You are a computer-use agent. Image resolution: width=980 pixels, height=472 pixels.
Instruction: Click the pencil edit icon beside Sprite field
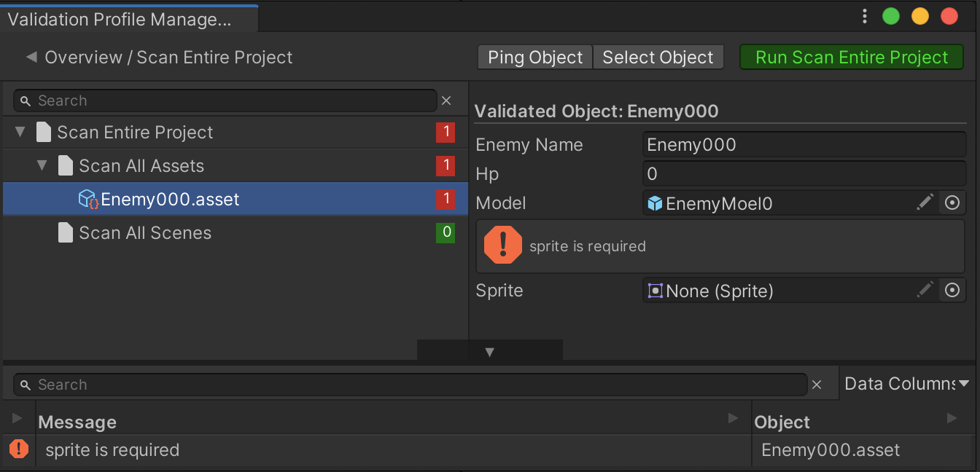[x=925, y=290]
